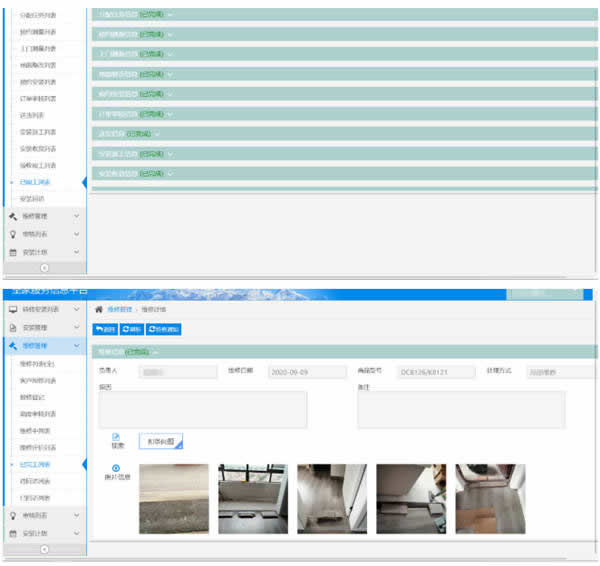The width and height of the screenshot is (600, 566).
Task: Select the blue highlighted item in the lower sidebar list
Action: (35, 465)
